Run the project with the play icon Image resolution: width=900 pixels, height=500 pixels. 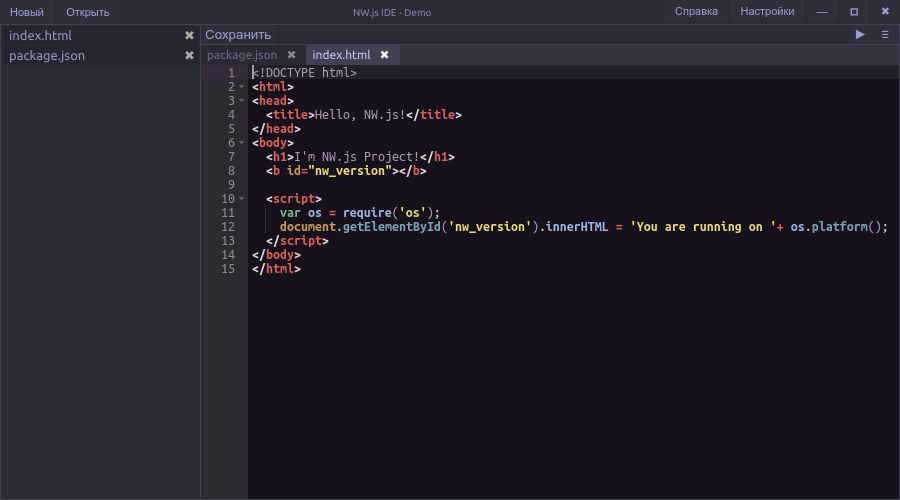[x=860, y=34]
